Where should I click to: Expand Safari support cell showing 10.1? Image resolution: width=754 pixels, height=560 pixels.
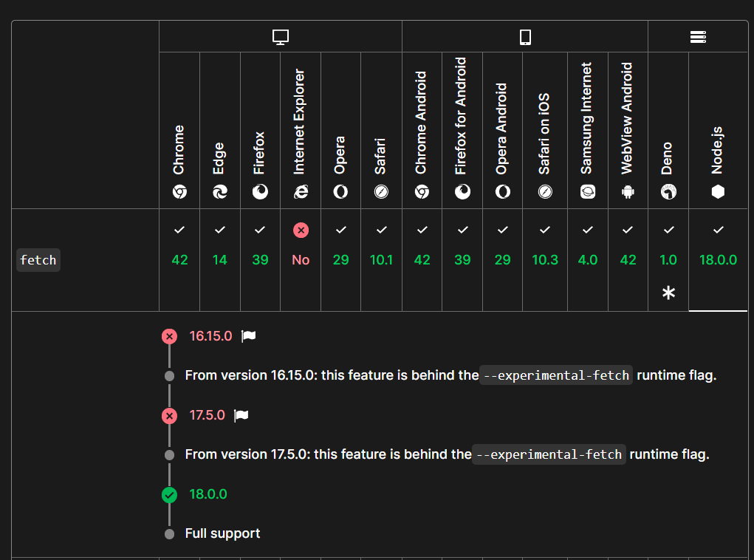[x=381, y=260]
